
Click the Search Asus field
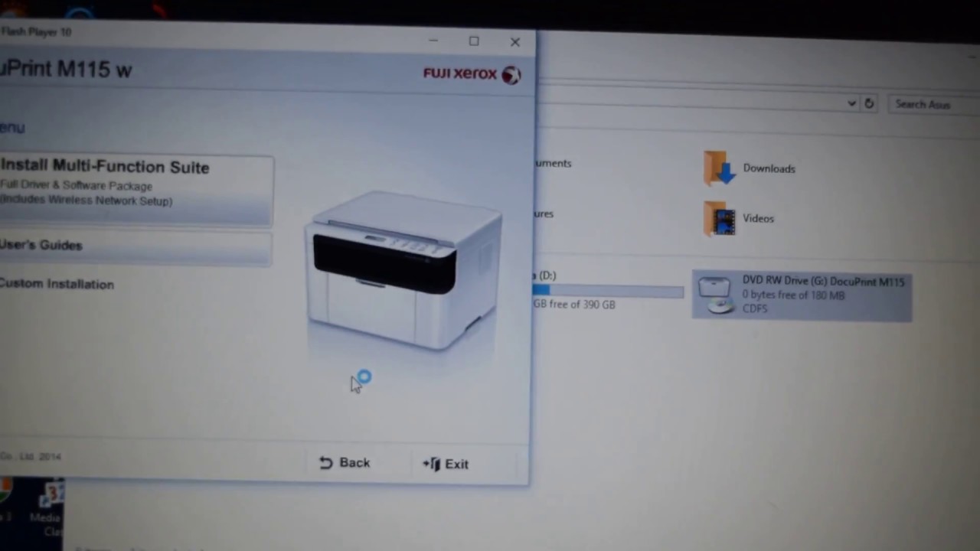tap(933, 105)
